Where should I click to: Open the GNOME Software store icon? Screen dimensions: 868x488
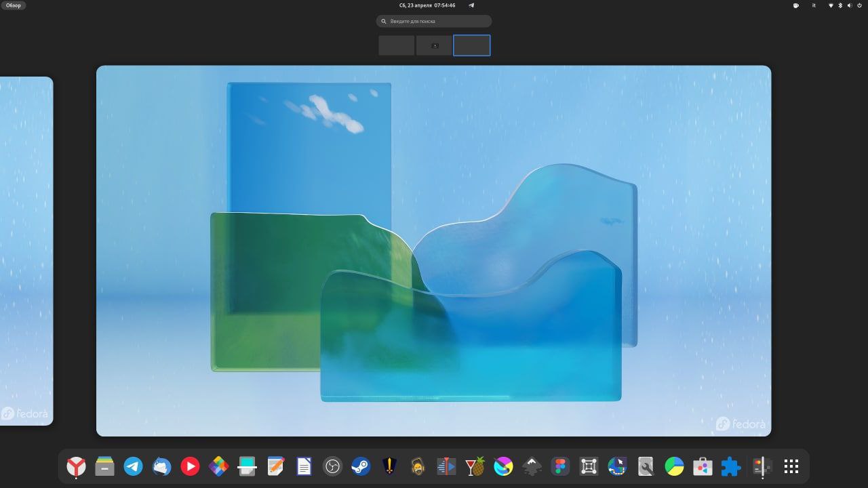[702, 466]
